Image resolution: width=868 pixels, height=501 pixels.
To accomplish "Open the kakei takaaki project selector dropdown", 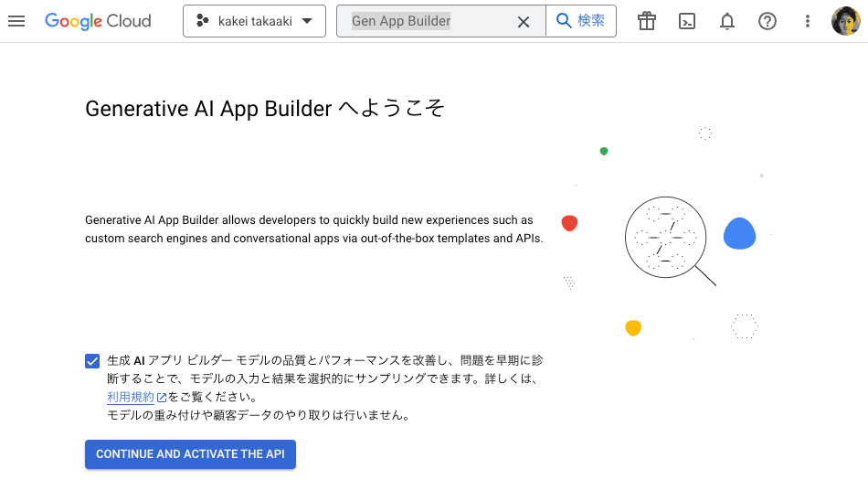I will pyautogui.click(x=254, y=21).
